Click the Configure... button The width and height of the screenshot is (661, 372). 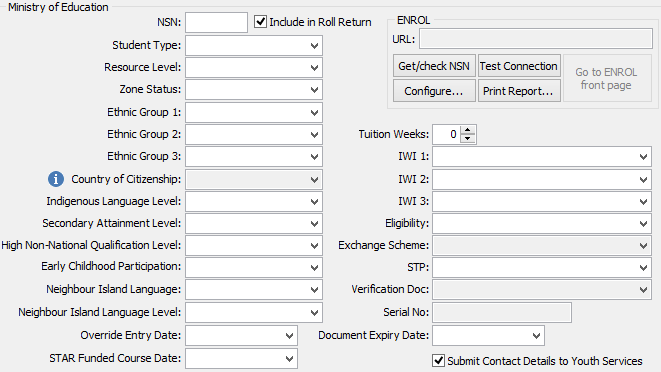434,91
